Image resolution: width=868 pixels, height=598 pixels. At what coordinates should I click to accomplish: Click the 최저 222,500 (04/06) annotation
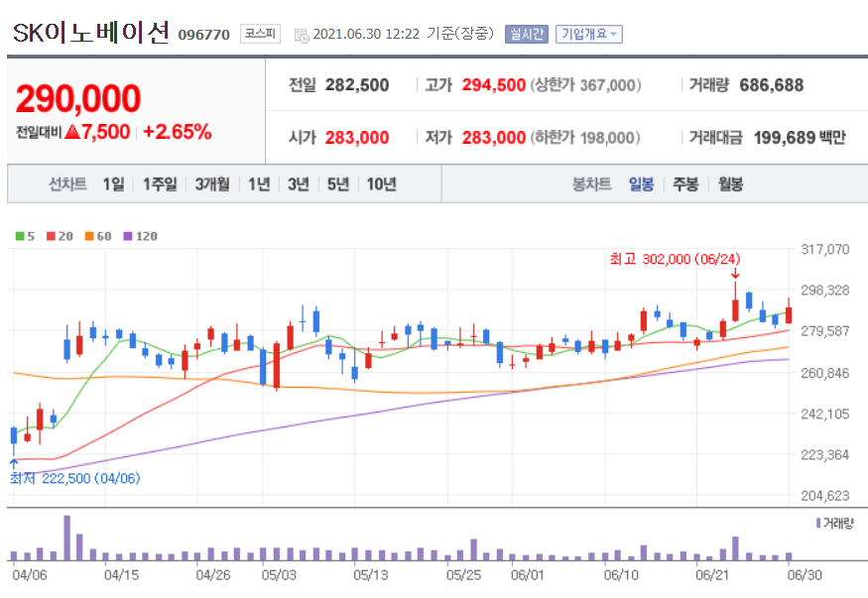(74, 478)
